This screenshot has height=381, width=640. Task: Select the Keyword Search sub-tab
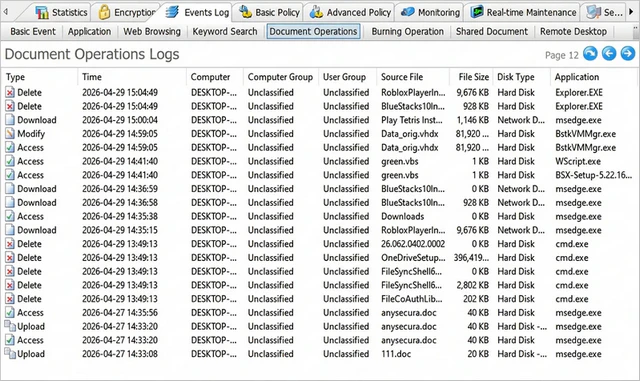point(225,31)
